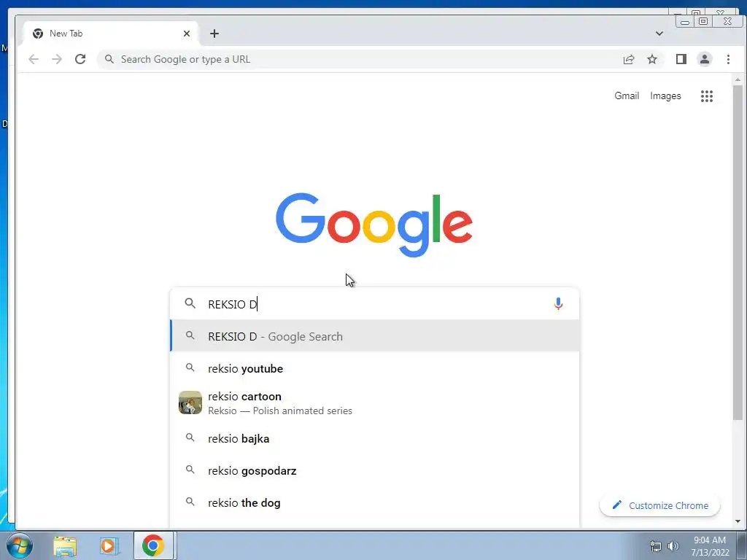This screenshot has height=560, width=747.
Task: Expand the tab search chevron
Action: (x=659, y=34)
